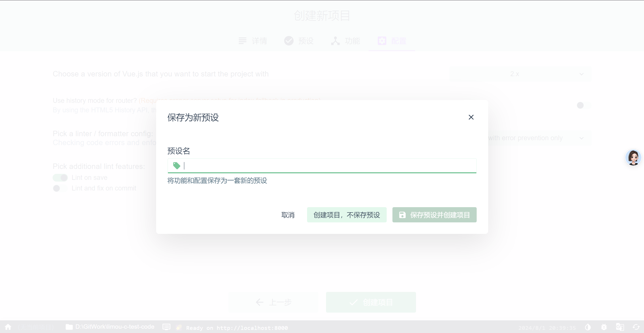Switch to the 功能 tab
644x333 pixels.
(x=346, y=41)
